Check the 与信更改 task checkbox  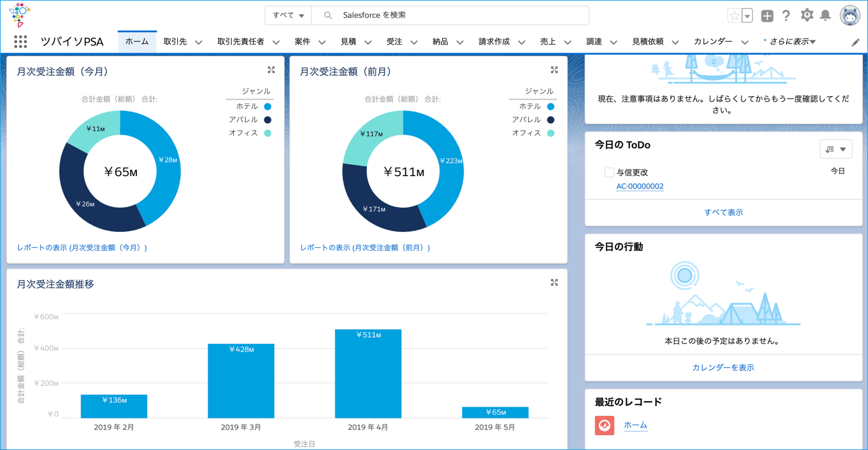click(x=609, y=172)
